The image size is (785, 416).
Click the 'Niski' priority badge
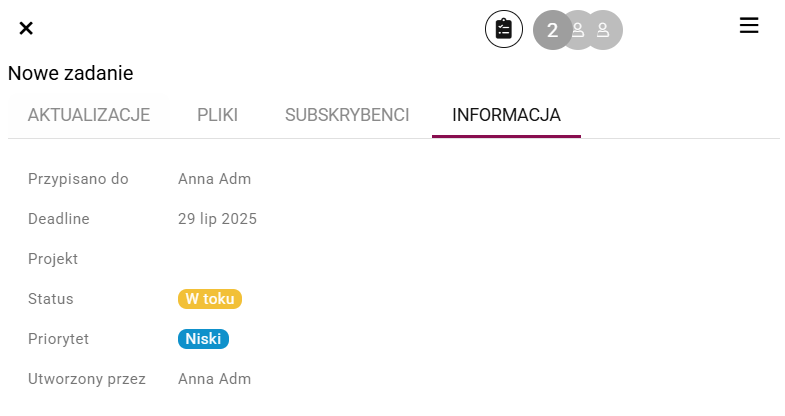pos(203,339)
